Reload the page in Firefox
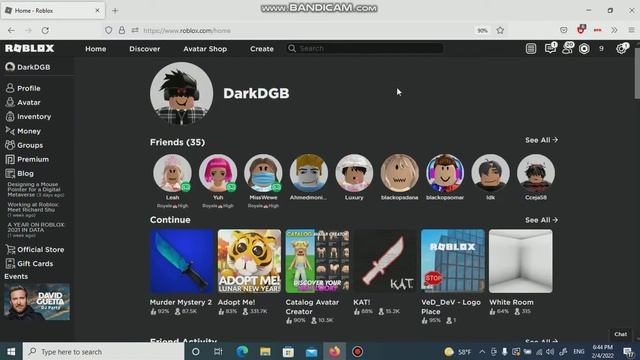 tap(45, 30)
